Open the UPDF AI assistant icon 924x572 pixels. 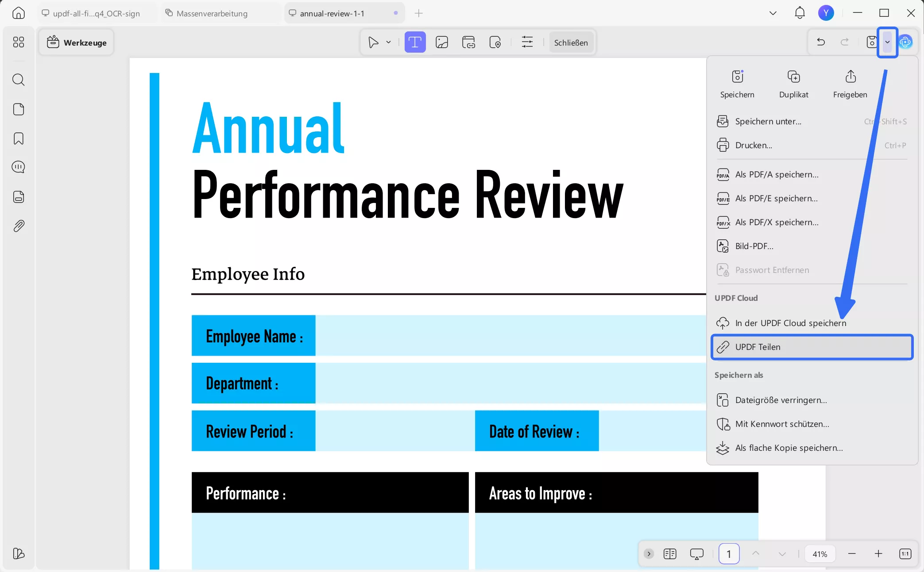[x=905, y=42]
